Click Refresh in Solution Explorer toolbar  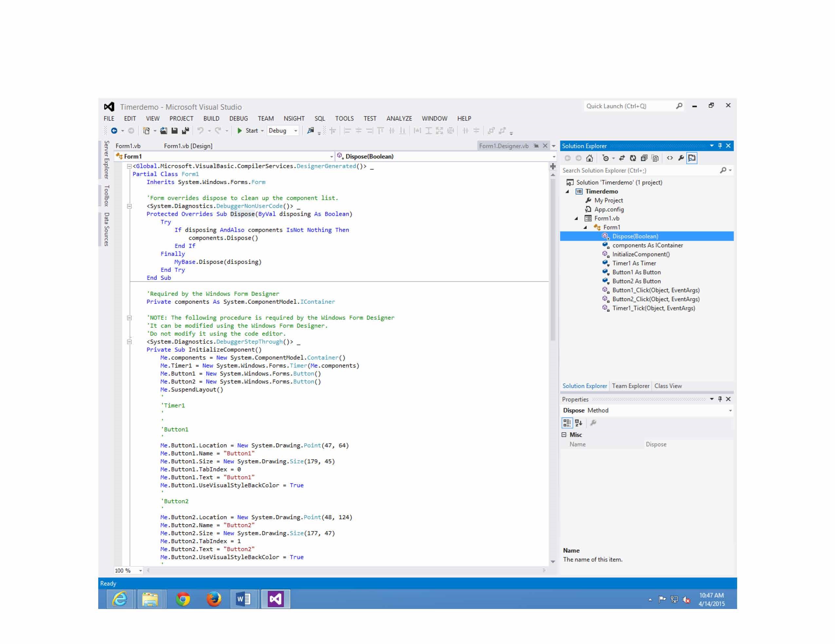click(633, 158)
